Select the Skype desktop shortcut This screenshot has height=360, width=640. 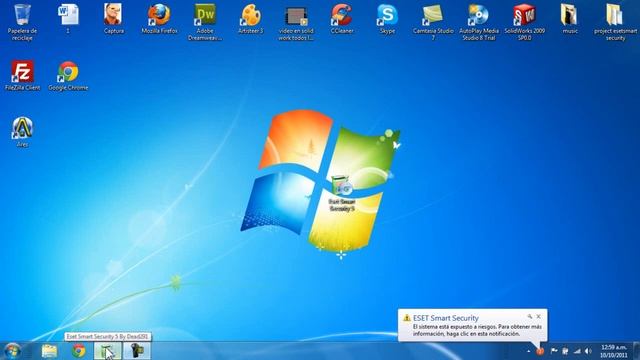387,18
